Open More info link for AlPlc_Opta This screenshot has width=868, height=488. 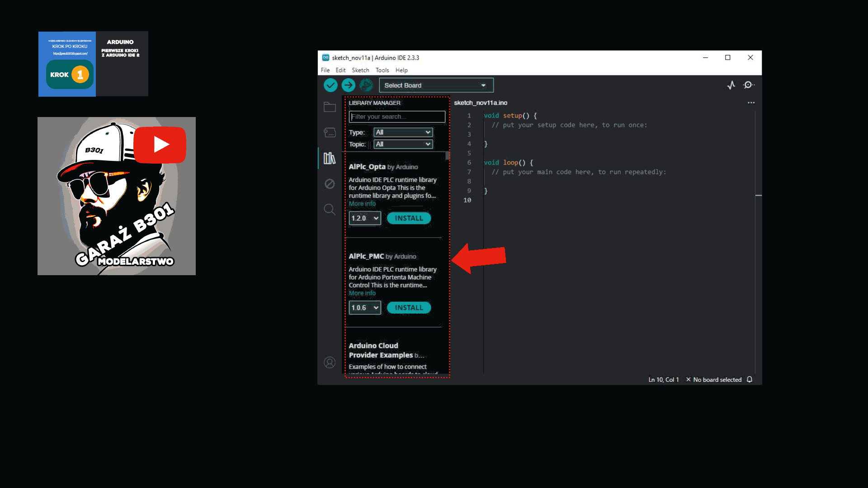362,204
